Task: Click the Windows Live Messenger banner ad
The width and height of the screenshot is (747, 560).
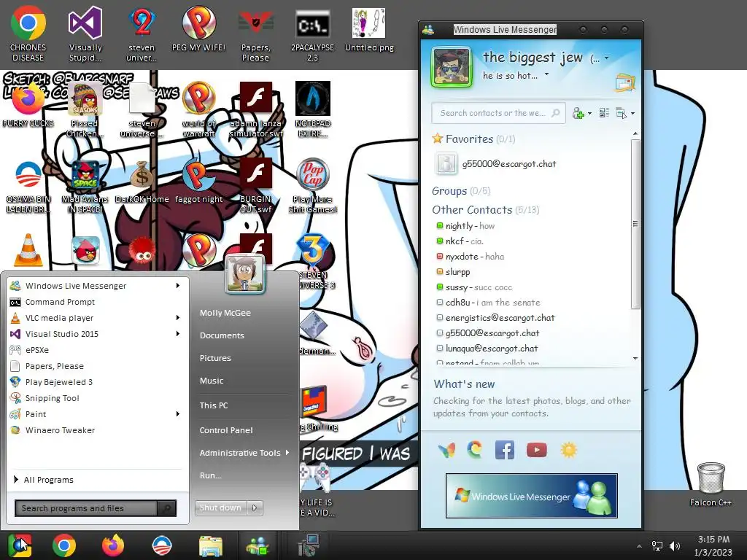Action: pyautogui.click(x=532, y=496)
